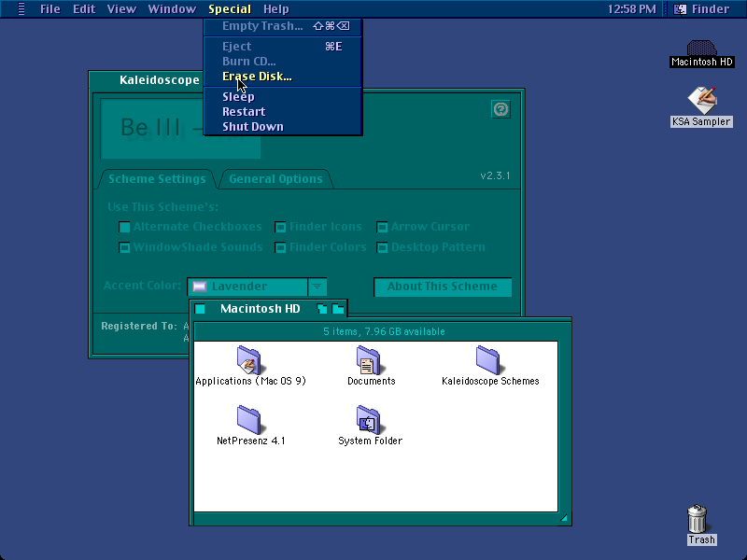Open the File menu
Image resolution: width=747 pixels, height=560 pixels.
[x=50, y=9]
